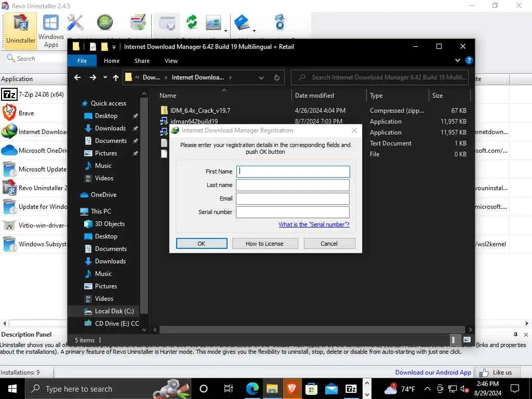Image resolution: width=532 pixels, height=399 pixels.
Task: Open CD Drive (E:) in sidebar
Action: tap(117, 323)
